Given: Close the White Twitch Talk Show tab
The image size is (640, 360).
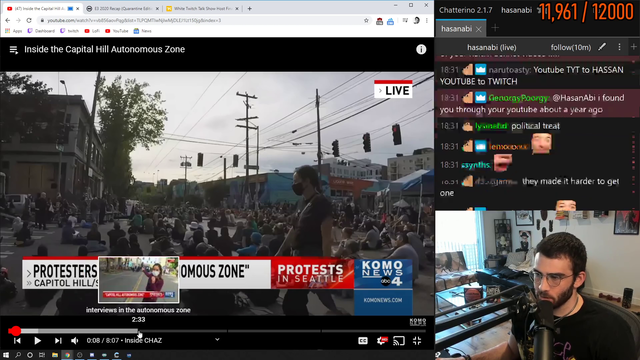Looking at the screenshot, I should tap(237, 9).
